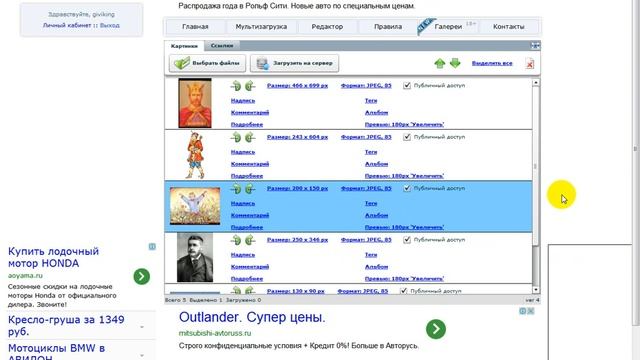
Task: Expand the 'Кресло-груша за 1349 руб.' ad
Action: (x=142, y=327)
